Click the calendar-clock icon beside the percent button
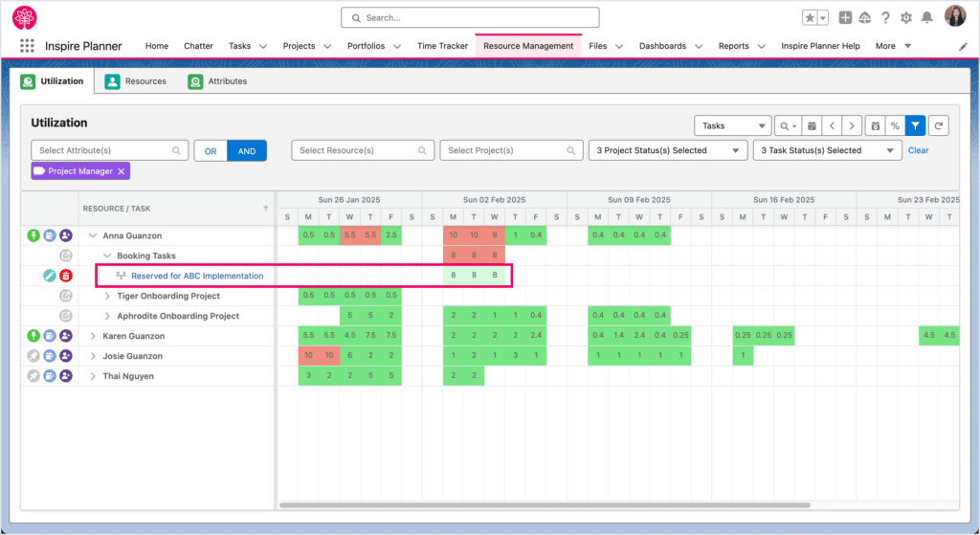Viewport: 980px width, 535px height. tap(876, 125)
